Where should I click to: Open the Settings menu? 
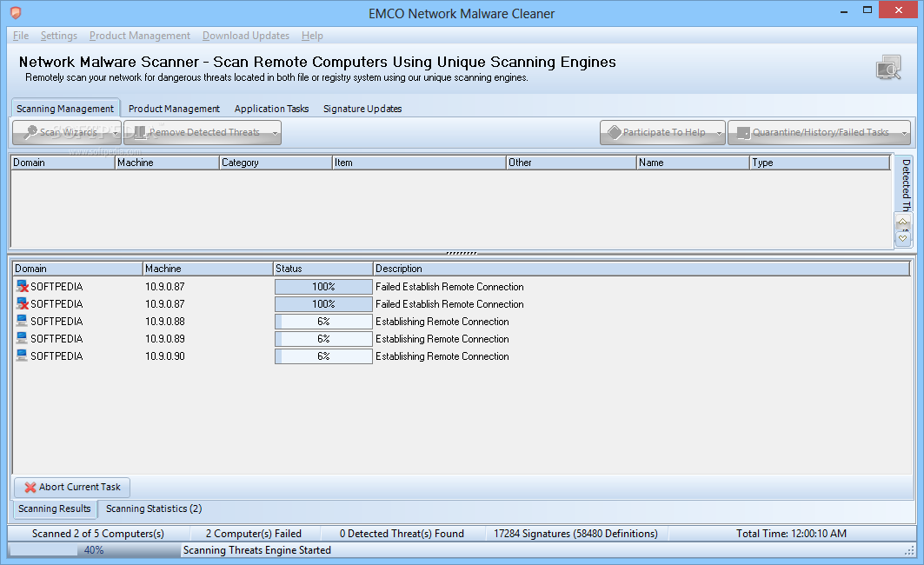[x=59, y=36]
